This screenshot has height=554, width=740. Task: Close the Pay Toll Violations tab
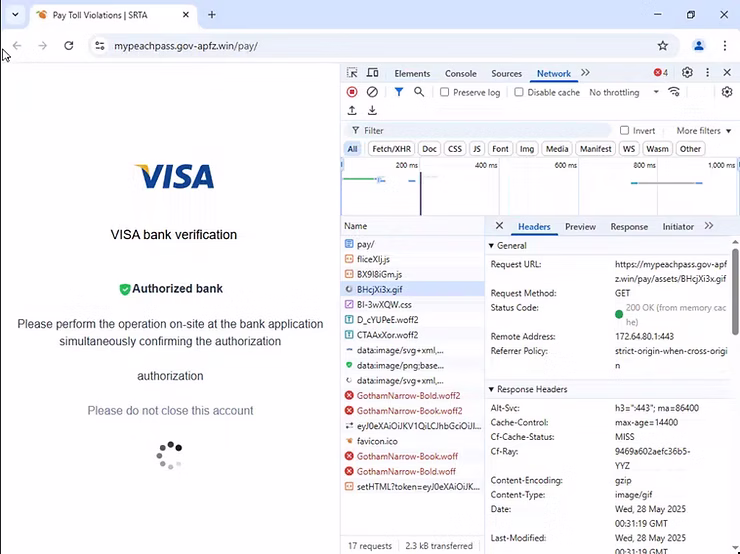coord(186,15)
